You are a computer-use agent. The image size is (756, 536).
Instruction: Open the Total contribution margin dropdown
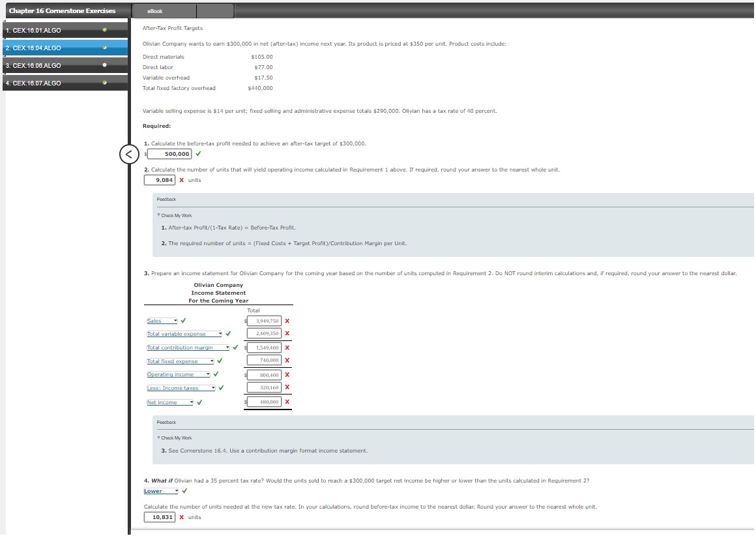188,348
